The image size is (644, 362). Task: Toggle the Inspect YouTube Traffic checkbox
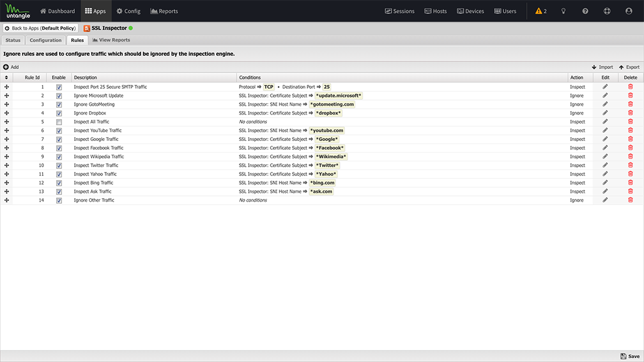click(x=59, y=130)
